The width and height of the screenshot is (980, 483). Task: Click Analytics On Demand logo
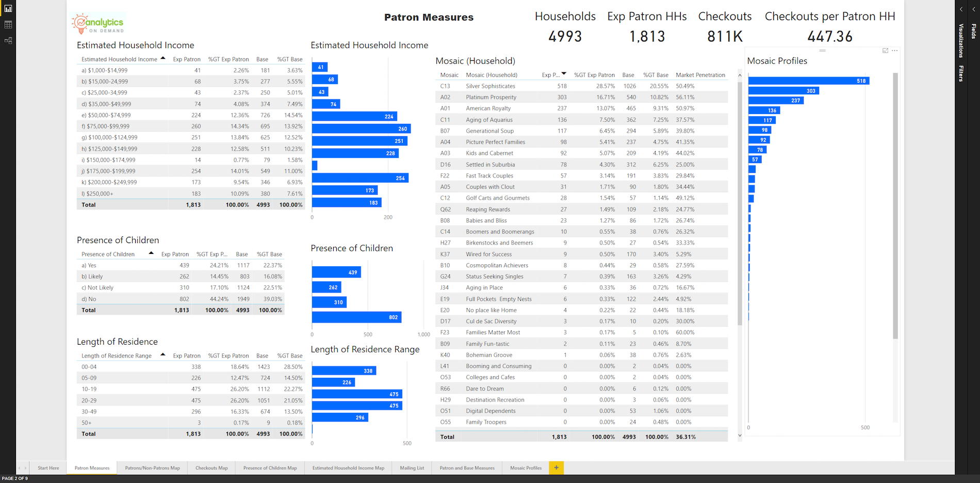click(98, 23)
